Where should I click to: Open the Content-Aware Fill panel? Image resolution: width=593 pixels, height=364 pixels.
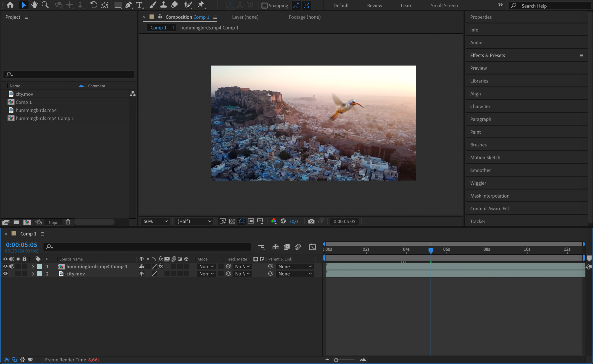(489, 209)
